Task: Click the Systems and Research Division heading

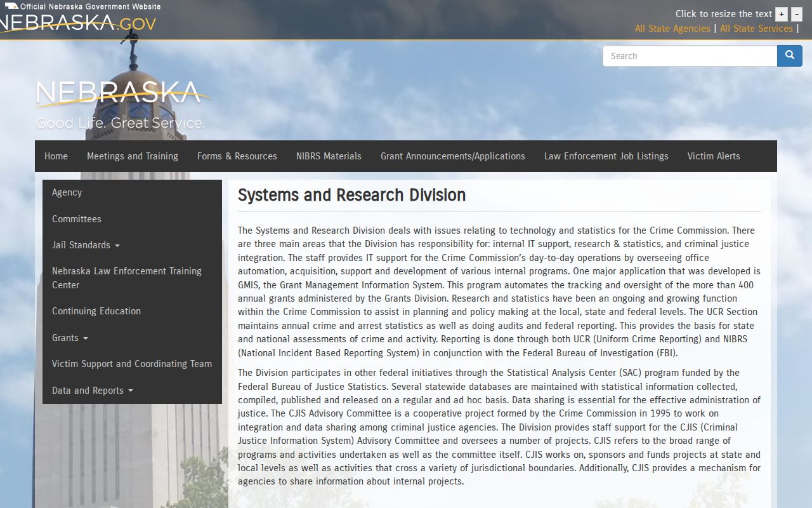Action: point(352,195)
